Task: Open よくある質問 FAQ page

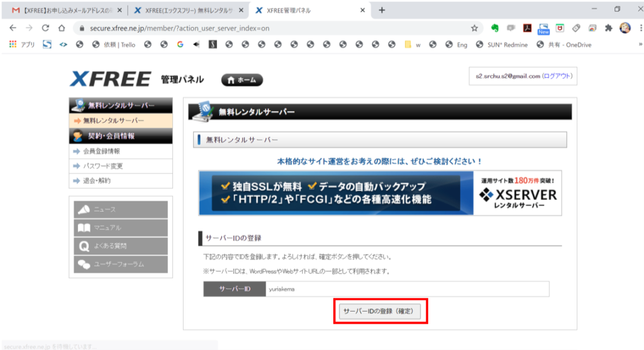Action: [121, 246]
